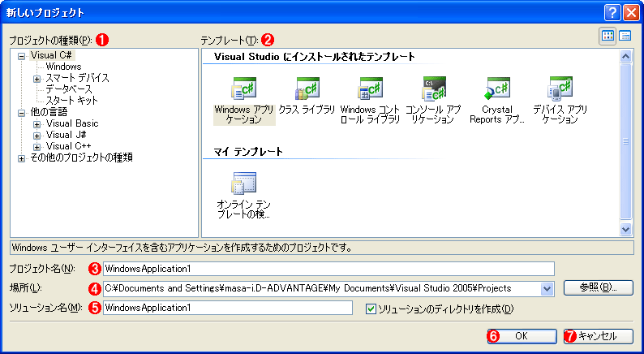644x354 pixels.
Task: Uncheck ソリューションのディレクトリを作成 checkbox
Action: 371,309
